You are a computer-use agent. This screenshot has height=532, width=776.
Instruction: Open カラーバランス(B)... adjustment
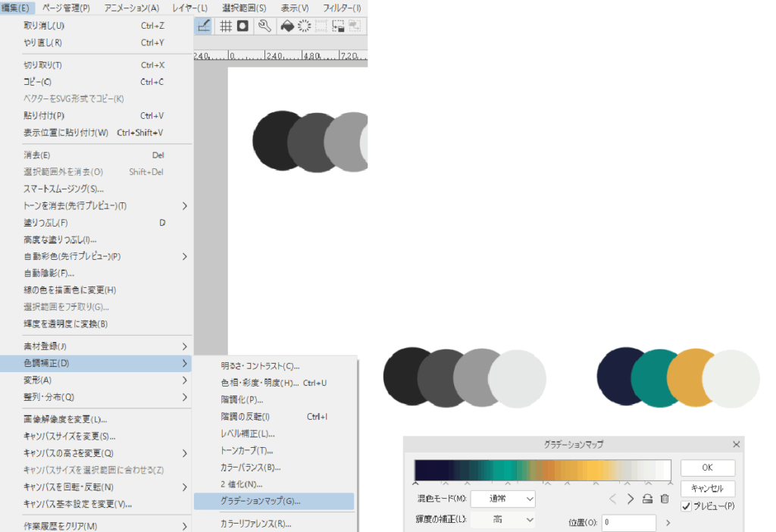click(274, 467)
